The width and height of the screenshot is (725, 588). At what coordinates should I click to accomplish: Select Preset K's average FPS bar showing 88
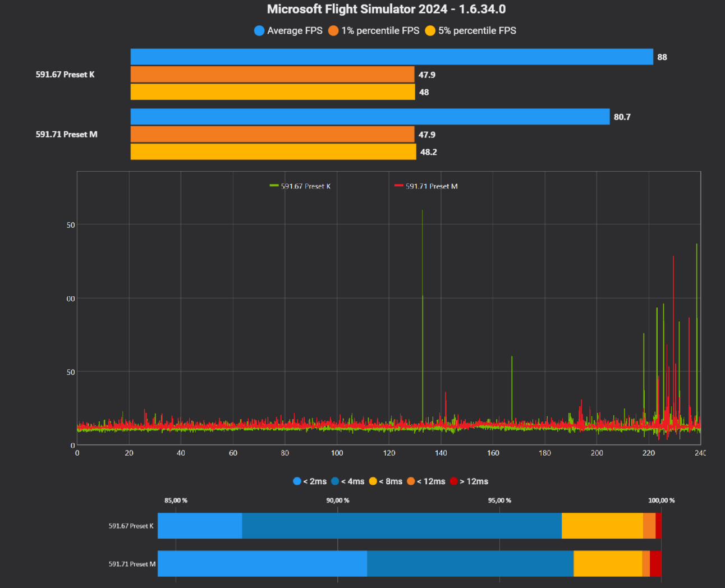point(392,57)
